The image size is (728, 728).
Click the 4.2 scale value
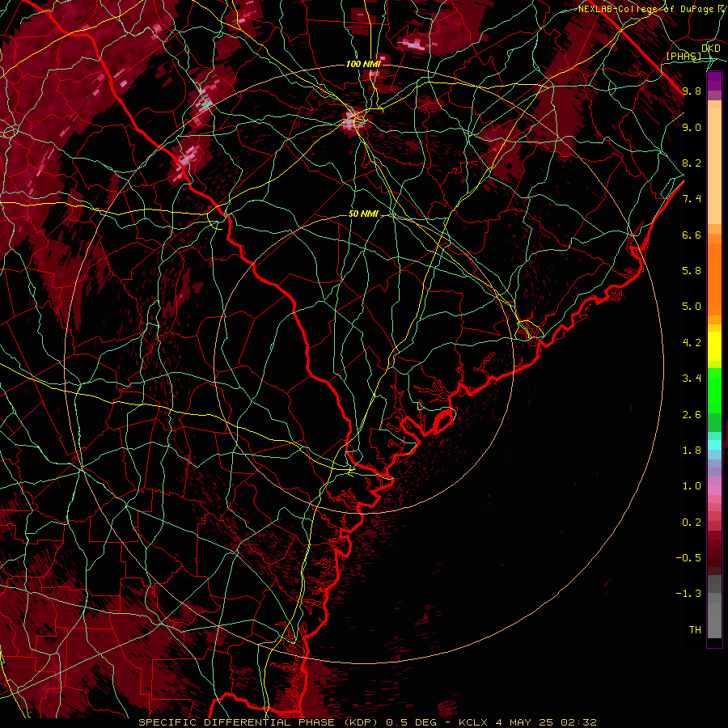coord(692,343)
